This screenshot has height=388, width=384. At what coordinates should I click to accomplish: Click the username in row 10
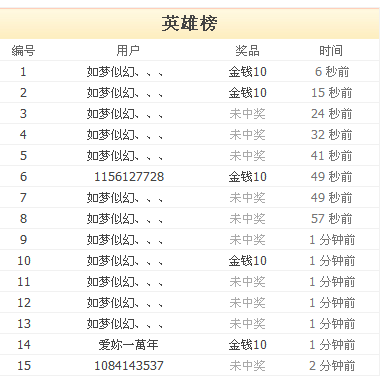(x=125, y=261)
